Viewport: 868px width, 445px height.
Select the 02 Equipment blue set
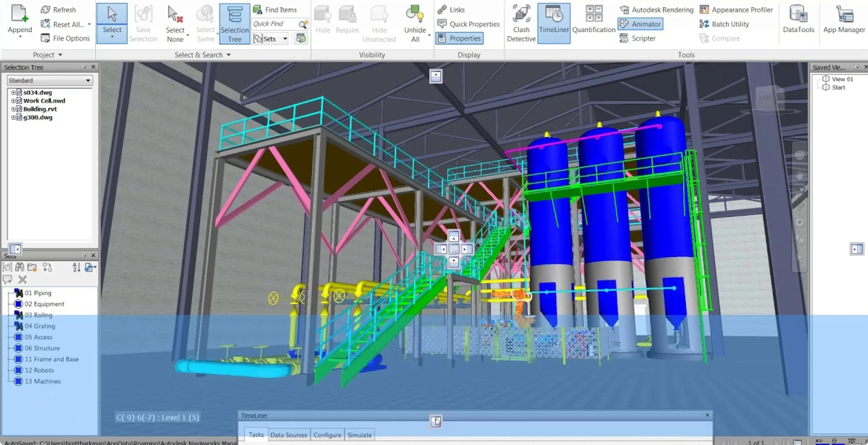[x=39, y=304]
